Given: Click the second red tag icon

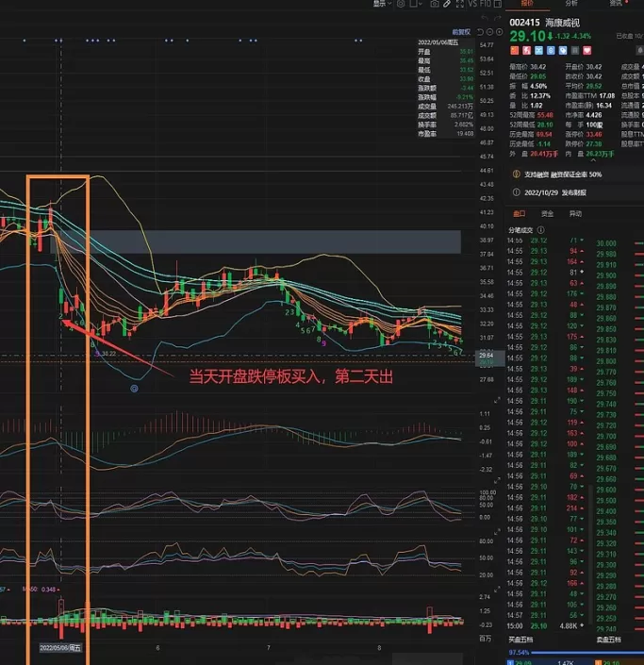Looking at the screenshot, I should click(526, 51).
